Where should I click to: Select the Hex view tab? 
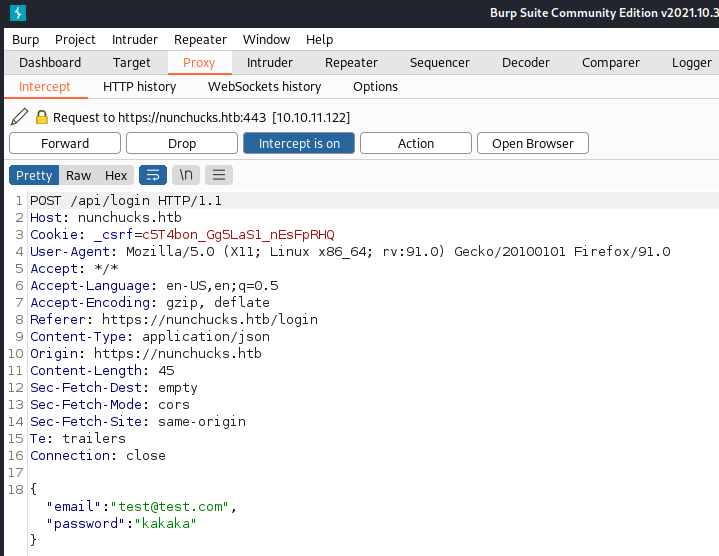click(x=116, y=175)
